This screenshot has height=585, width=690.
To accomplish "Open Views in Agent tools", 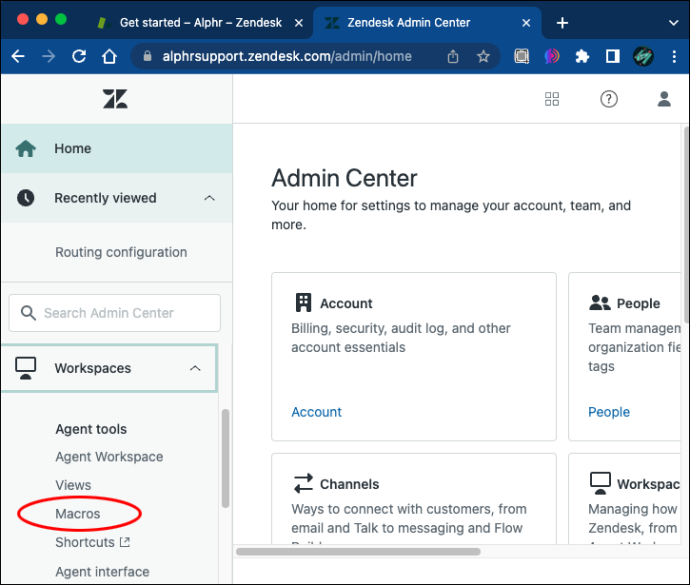I will (x=73, y=485).
